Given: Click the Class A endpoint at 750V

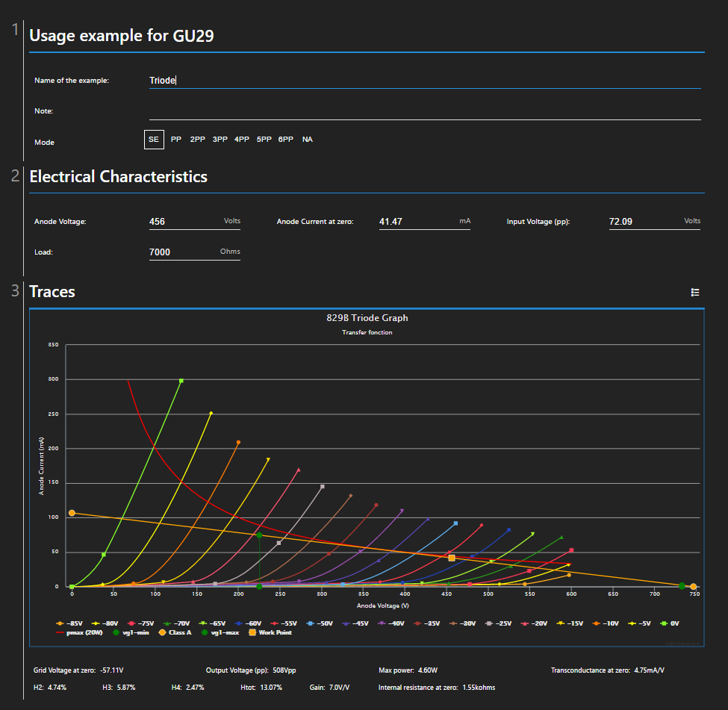Looking at the screenshot, I should coord(693,587).
